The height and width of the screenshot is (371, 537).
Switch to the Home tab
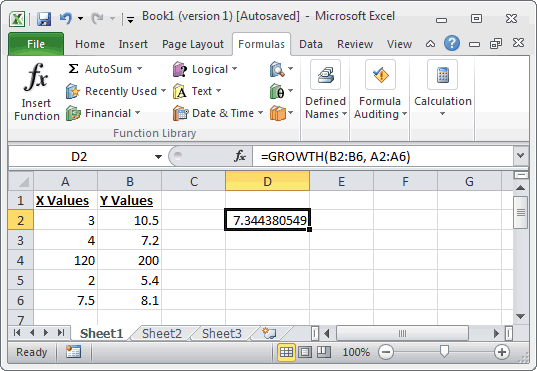pos(90,44)
